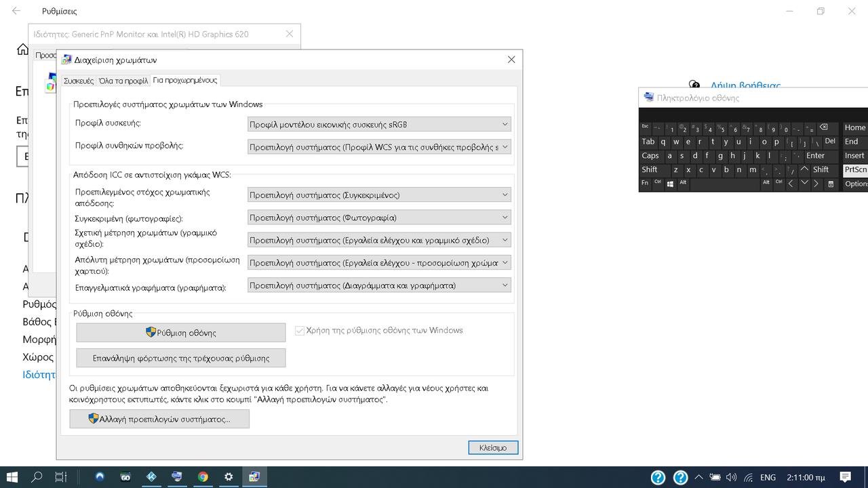The width and height of the screenshot is (868, 488).
Task: Tap the End key on on-screen keyboard
Action: point(855,142)
